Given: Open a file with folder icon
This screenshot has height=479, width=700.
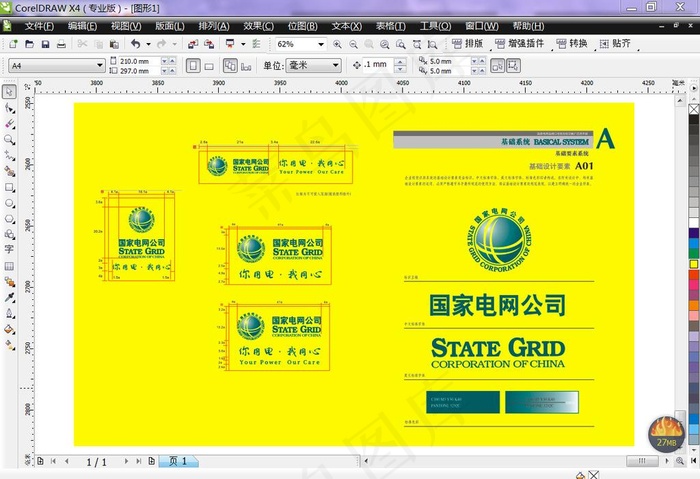Looking at the screenshot, I should pyautogui.click(x=29, y=44).
